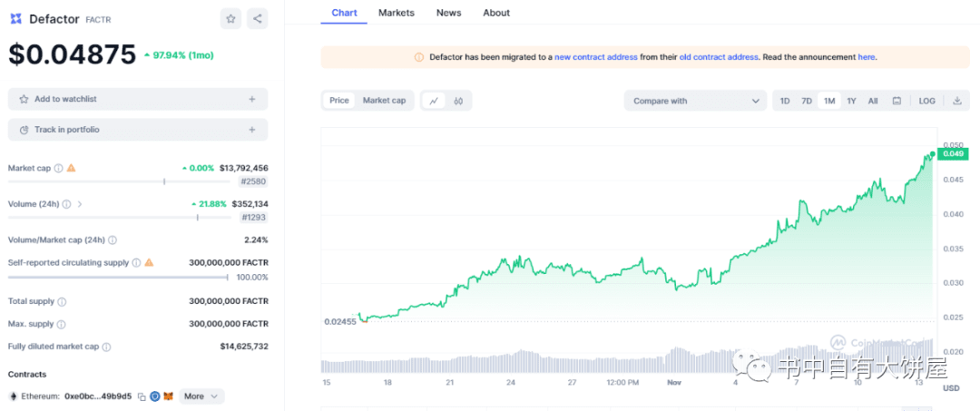980x411 pixels.
Task: Copy the Ethereum contract address
Action: click(x=142, y=396)
